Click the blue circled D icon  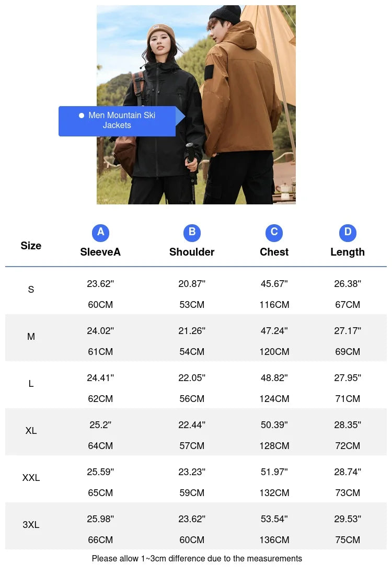(x=348, y=233)
